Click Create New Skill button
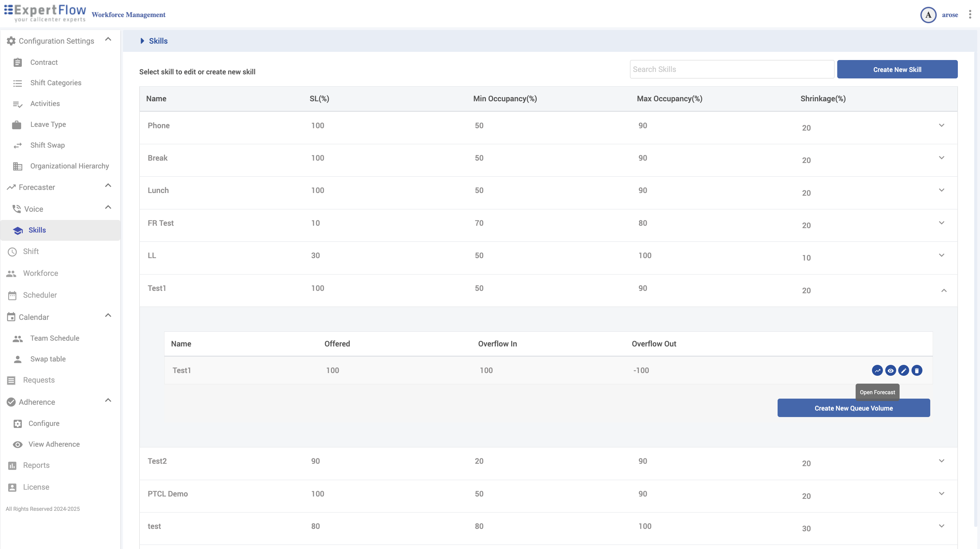Image resolution: width=980 pixels, height=549 pixels. pos(897,69)
